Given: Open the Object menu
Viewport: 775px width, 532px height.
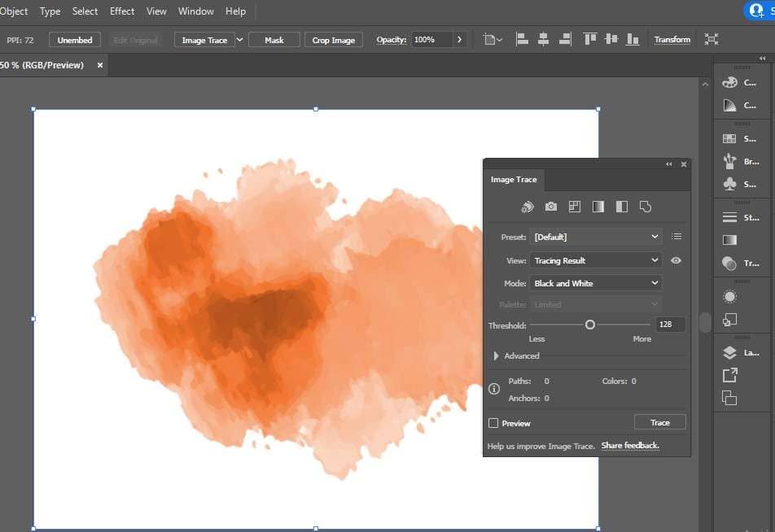Looking at the screenshot, I should tap(14, 11).
